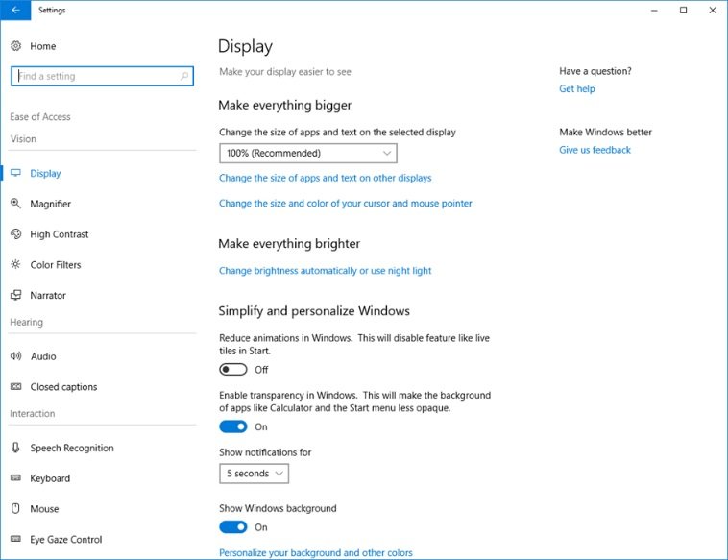Disable Show Windows background toggle
728x560 pixels.
coord(233,527)
